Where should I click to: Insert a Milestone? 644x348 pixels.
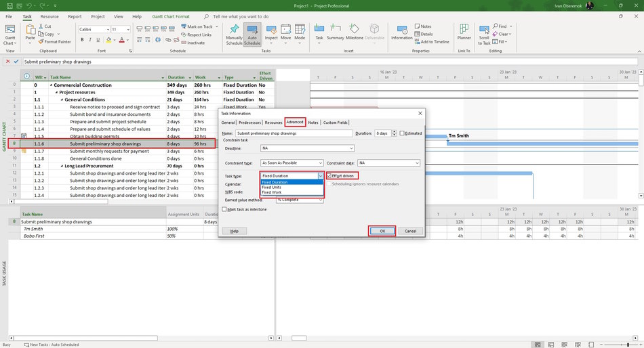(354, 32)
